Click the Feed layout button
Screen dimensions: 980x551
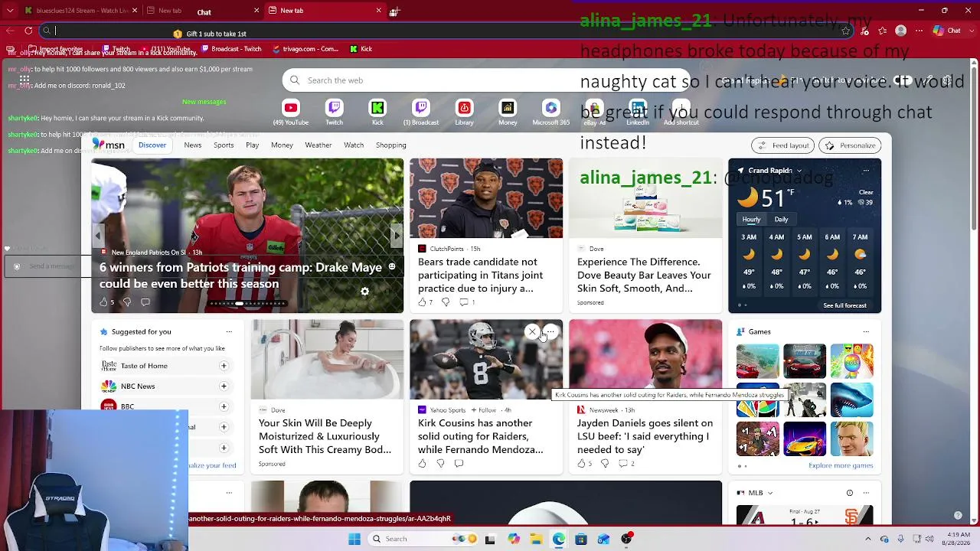pos(782,145)
